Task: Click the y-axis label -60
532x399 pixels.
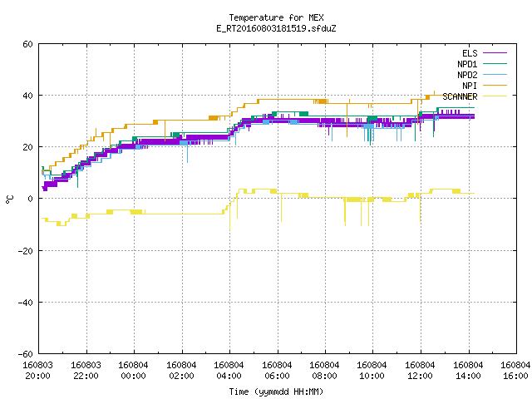Action: (x=26, y=354)
